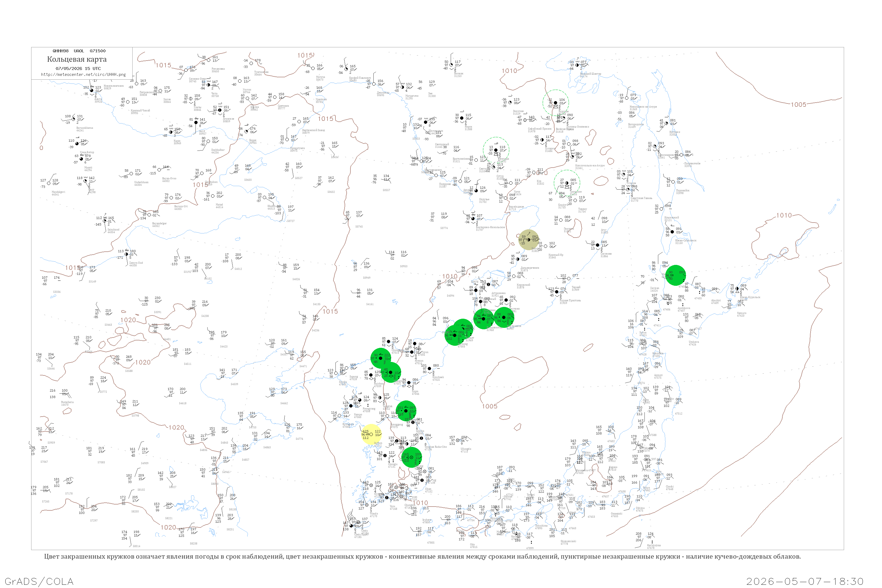
Task: Click the station label "Софийский Прииск"
Action: [x=539, y=129]
